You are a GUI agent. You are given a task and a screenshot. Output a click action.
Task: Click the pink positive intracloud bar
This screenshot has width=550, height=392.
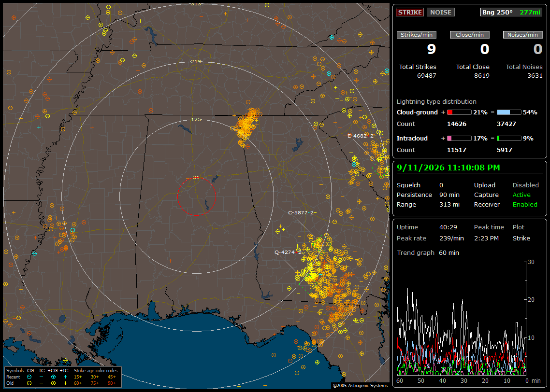[x=459, y=139]
